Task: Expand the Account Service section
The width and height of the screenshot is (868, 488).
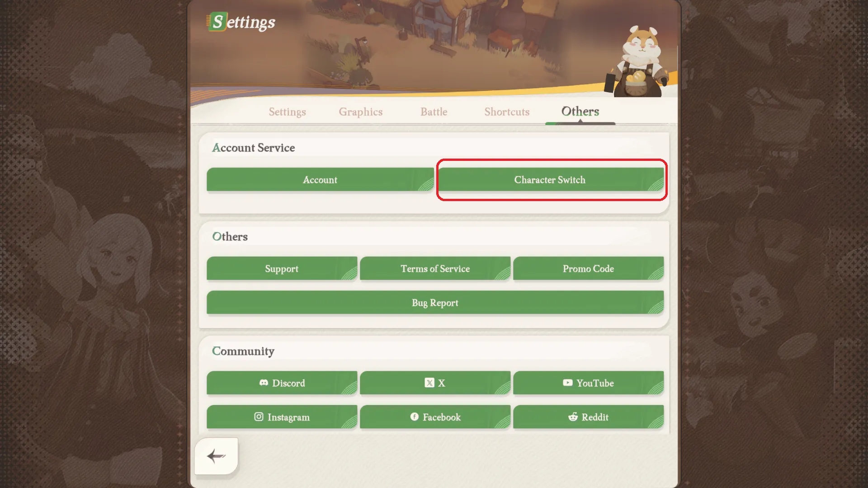Action: [253, 147]
